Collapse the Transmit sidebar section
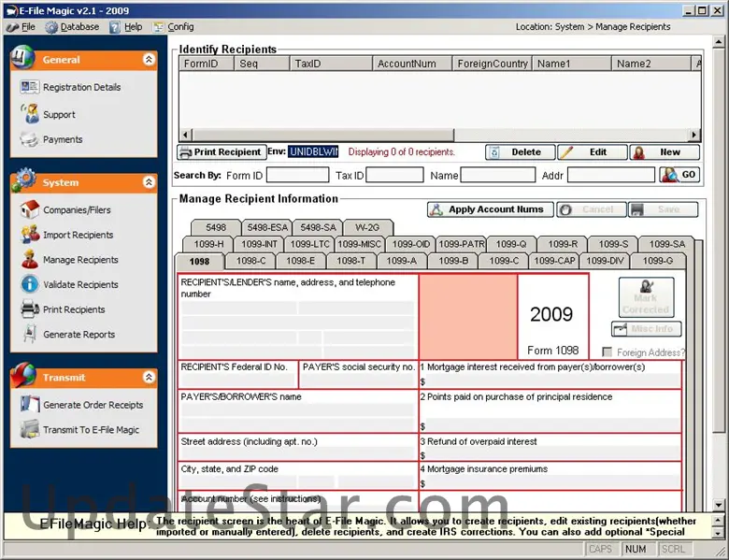729x560 pixels. pos(149,377)
